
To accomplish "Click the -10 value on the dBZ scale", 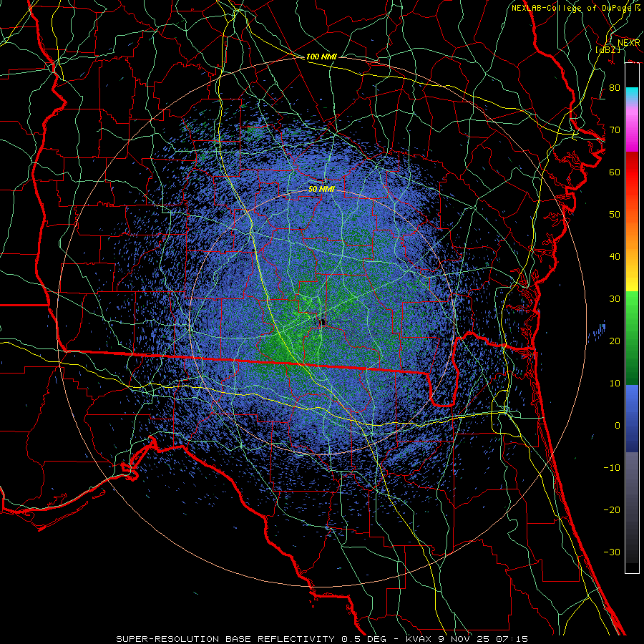I will pyautogui.click(x=612, y=468).
